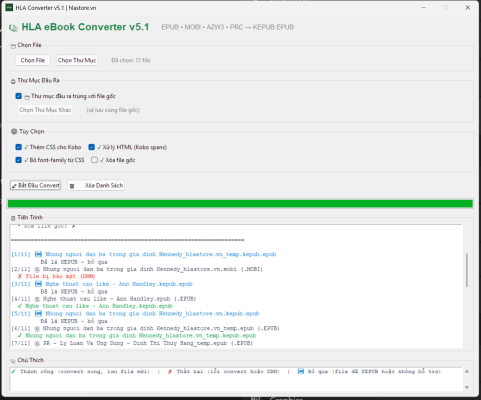The width and height of the screenshot is (481, 400).
Task: Click the Tiến Trình log vertical scrollbar thumb
Action: 467,270
